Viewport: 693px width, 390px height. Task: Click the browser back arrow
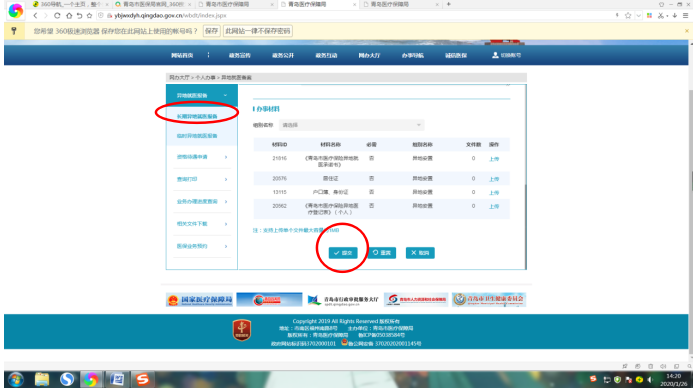tap(35, 15)
